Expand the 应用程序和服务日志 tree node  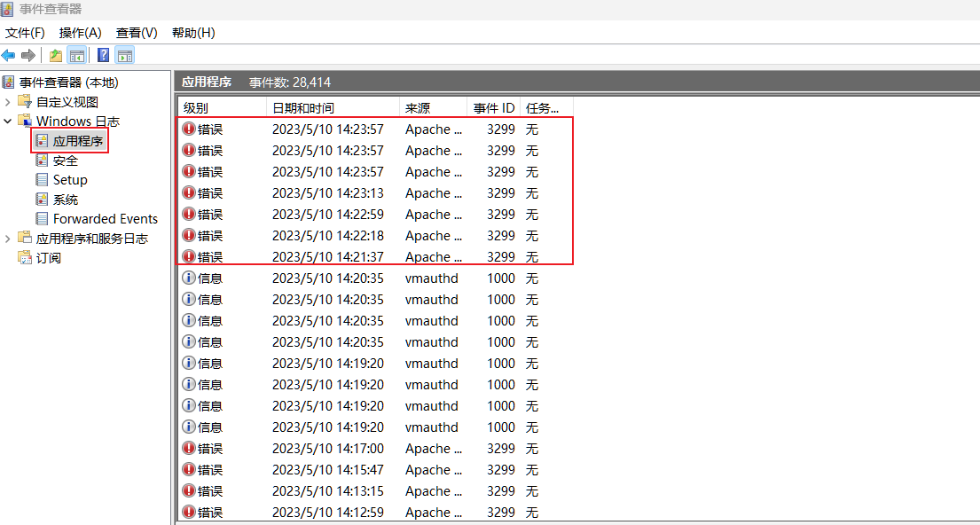(x=7, y=239)
